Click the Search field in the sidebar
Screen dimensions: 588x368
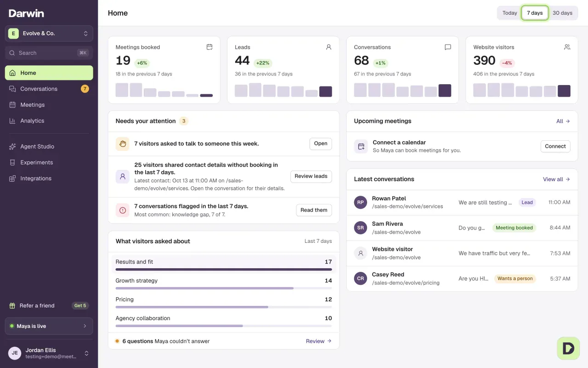(49, 53)
